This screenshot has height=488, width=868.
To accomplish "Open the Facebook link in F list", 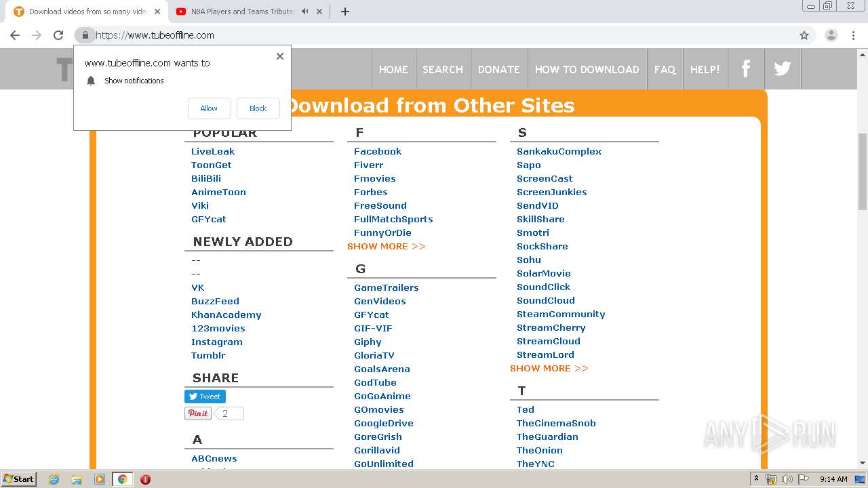I will coord(378,151).
